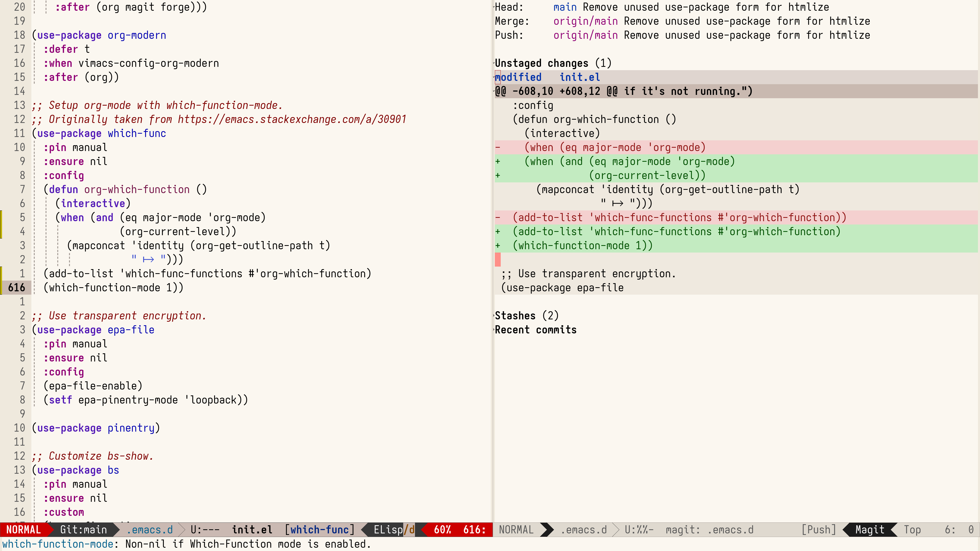Click the [Push] indicator in the magit modeline

point(819,530)
